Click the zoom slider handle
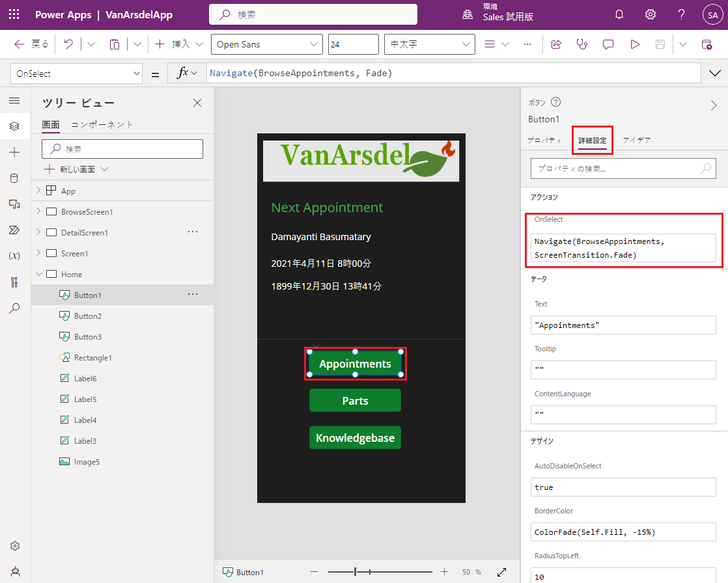The height and width of the screenshot is (583, 728). click(355, 572)
